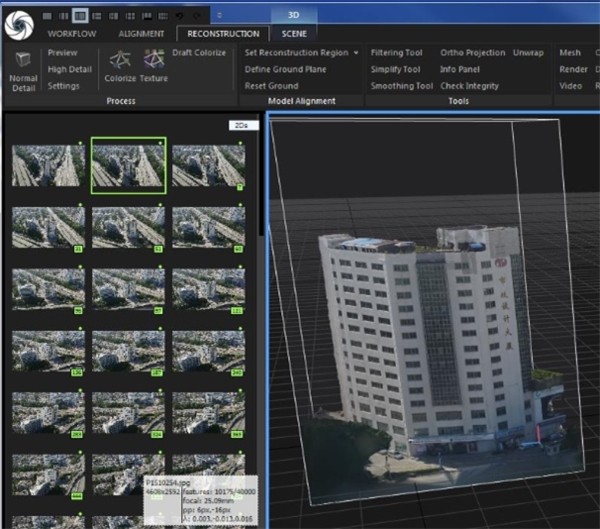Click the Video option
The image size is (600, 529).
(x=571, y=86)
